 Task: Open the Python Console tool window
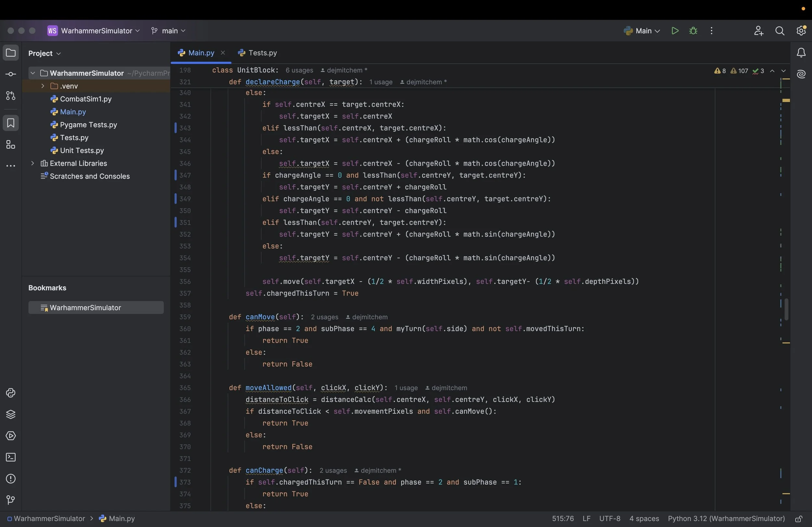(x=11, y=393)
